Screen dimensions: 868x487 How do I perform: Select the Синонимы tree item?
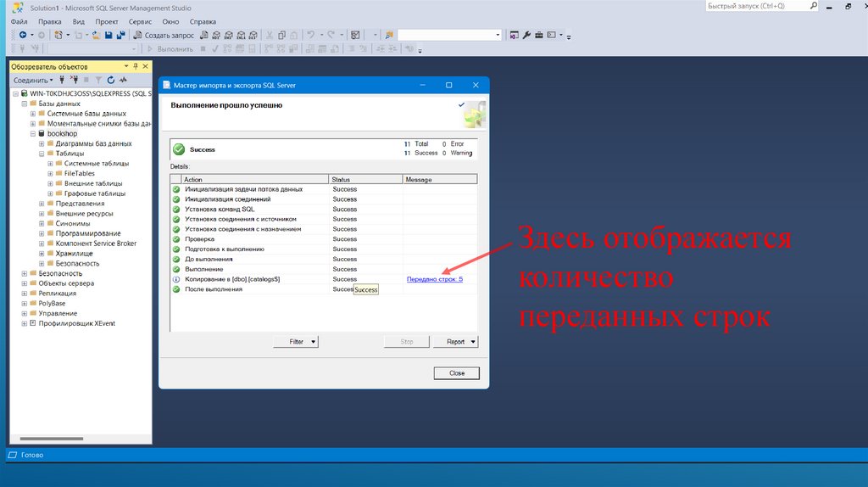[x=73, y=223]
